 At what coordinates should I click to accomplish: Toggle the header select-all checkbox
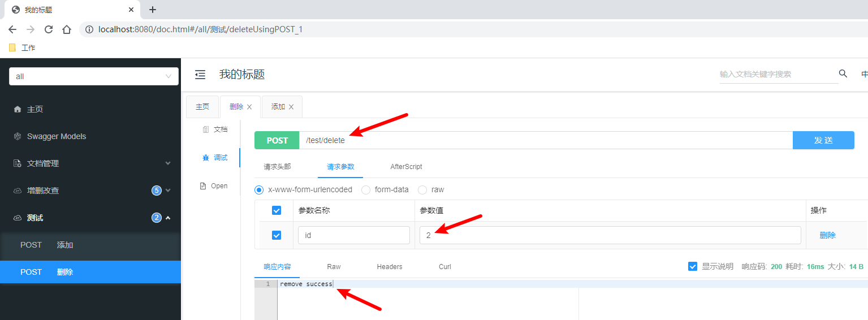pyautogui.click(x=277, y=210)
